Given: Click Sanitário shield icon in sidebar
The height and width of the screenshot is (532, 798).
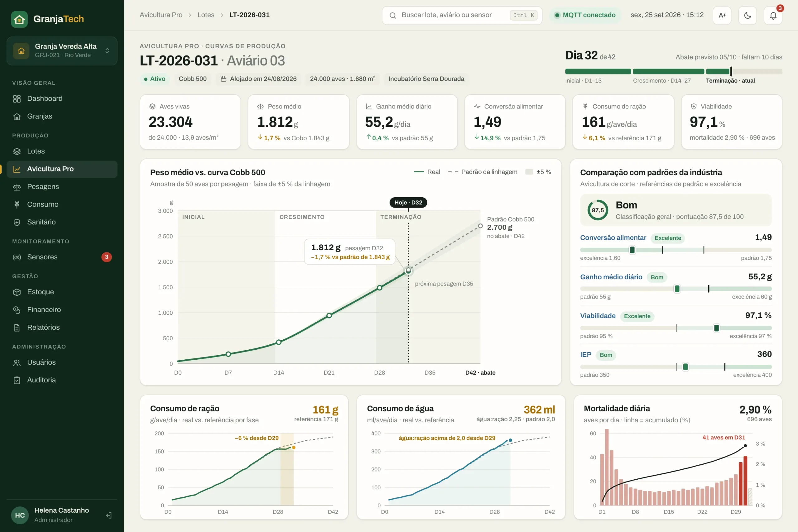Looking at the screenshot, I should tap(17, 222).
